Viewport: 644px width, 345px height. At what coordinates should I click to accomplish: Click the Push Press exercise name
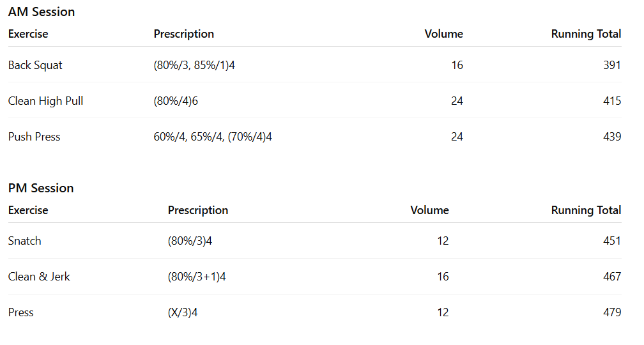(x=34, y=137)
